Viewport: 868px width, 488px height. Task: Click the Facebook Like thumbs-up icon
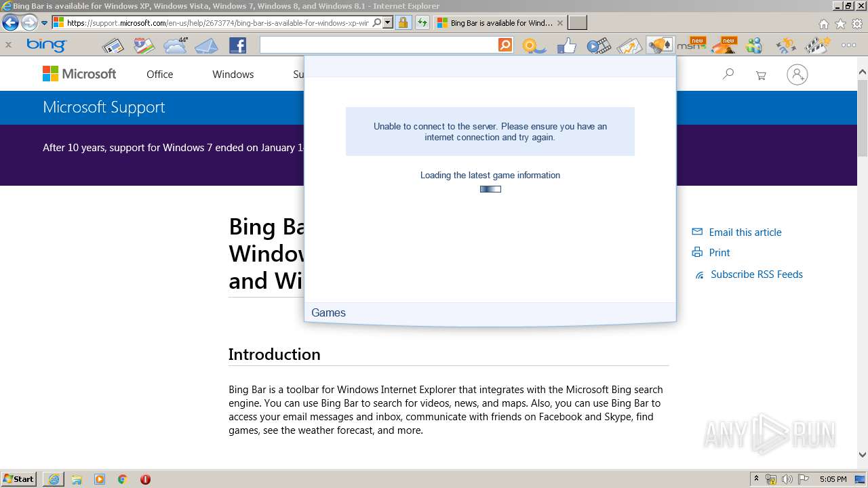click(566, 46)
